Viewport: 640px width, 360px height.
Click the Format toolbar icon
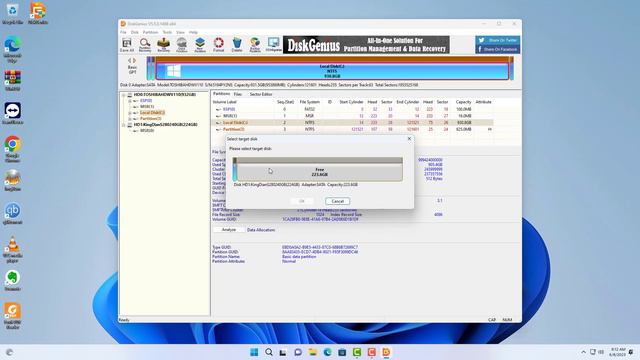(218, 45)
